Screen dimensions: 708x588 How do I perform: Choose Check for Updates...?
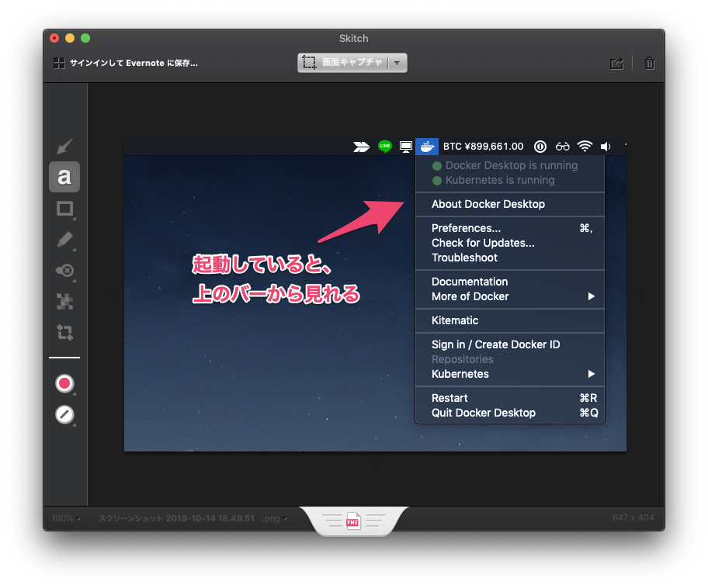[510, 244]
